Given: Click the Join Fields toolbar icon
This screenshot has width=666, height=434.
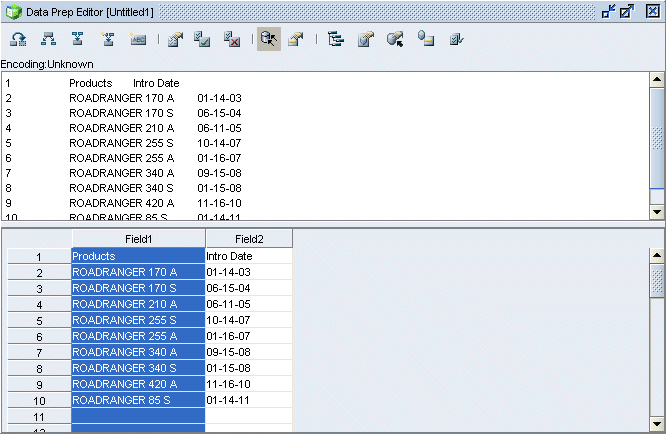Looking at the screenshot, I should (77, 39).
